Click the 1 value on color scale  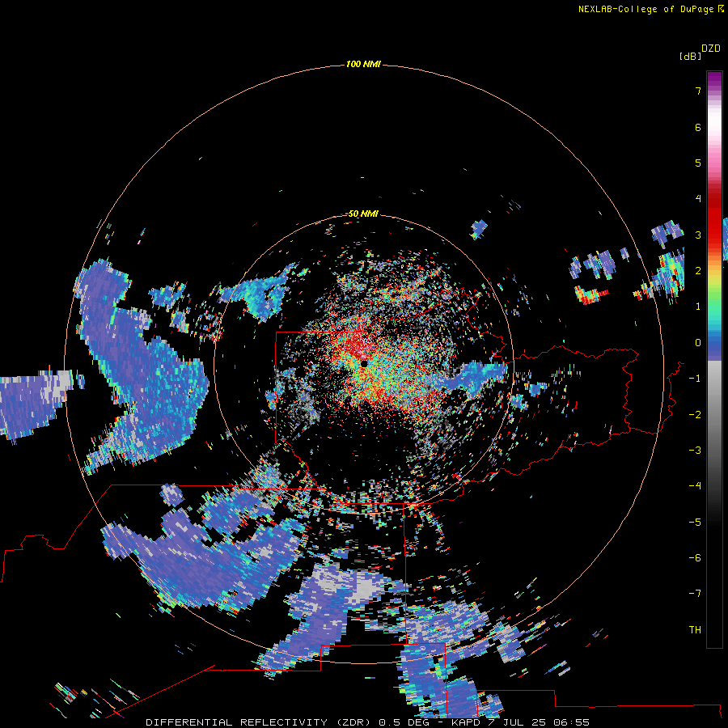(698, 307)
